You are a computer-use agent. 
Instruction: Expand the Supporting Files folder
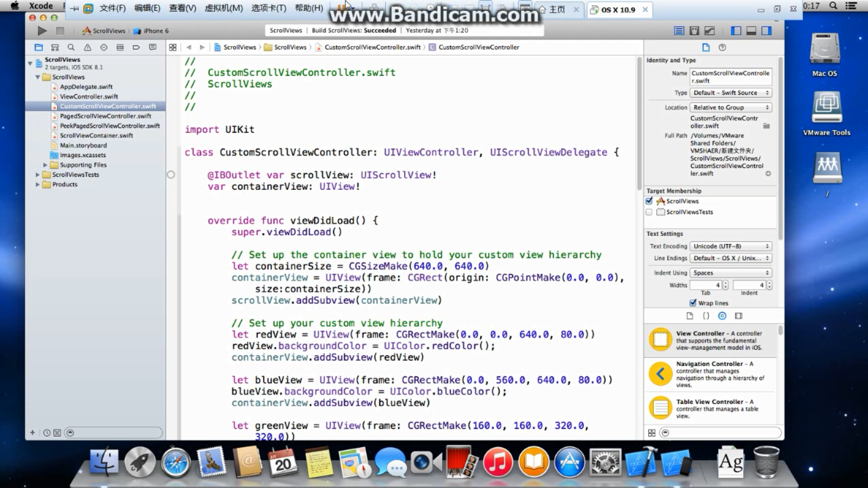[x=46, y=165]
